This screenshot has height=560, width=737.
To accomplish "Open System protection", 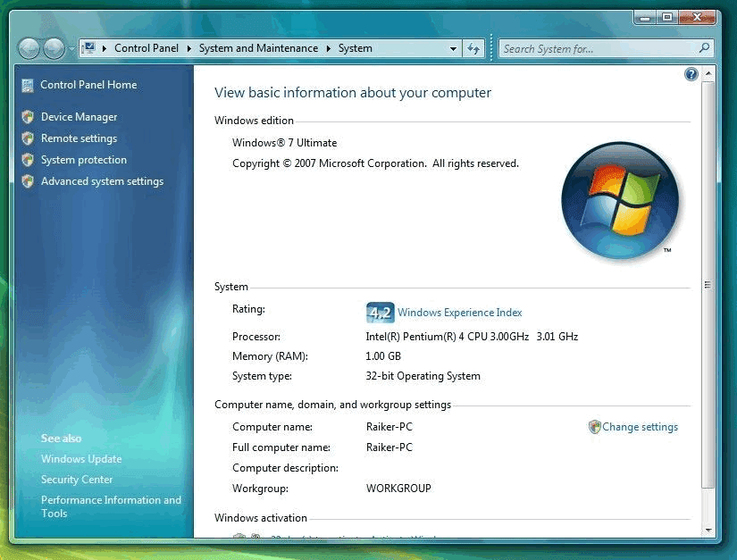I will 84,160.
